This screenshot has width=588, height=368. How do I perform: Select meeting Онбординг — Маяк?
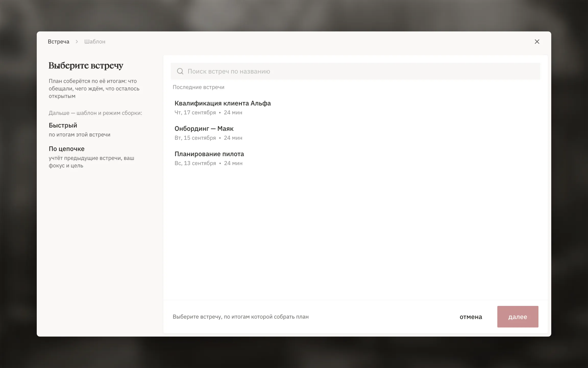pyautogui.click(x=355, y=133)
